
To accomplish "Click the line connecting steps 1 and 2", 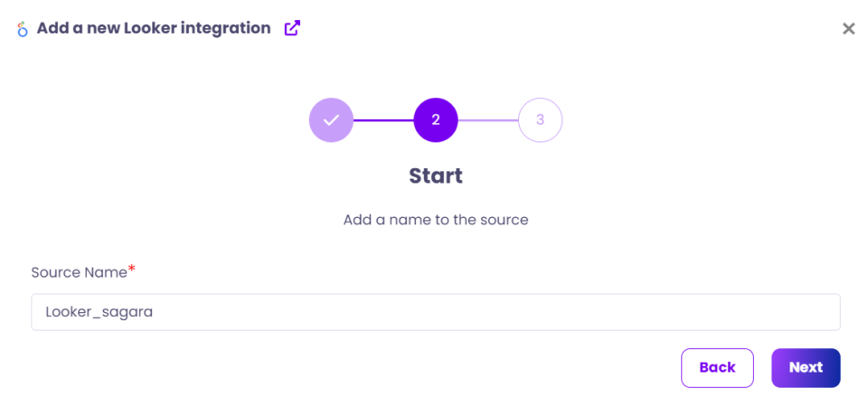I will (383, 119).
